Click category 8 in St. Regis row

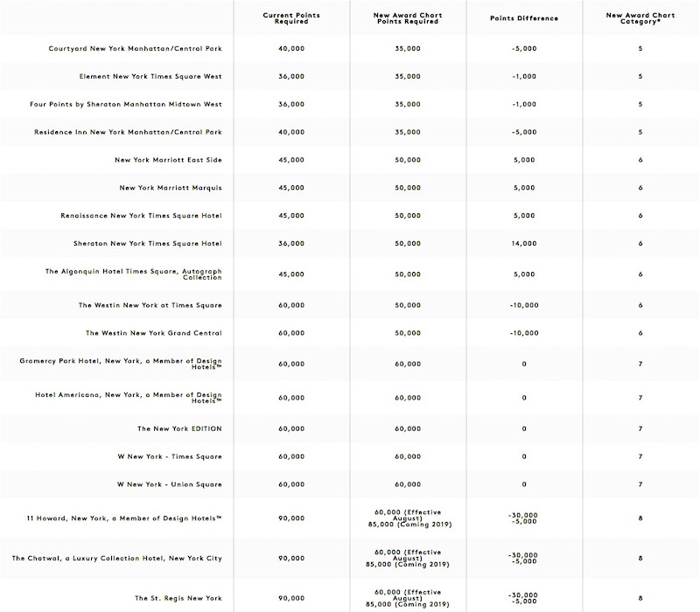click(x=640, y=598)
